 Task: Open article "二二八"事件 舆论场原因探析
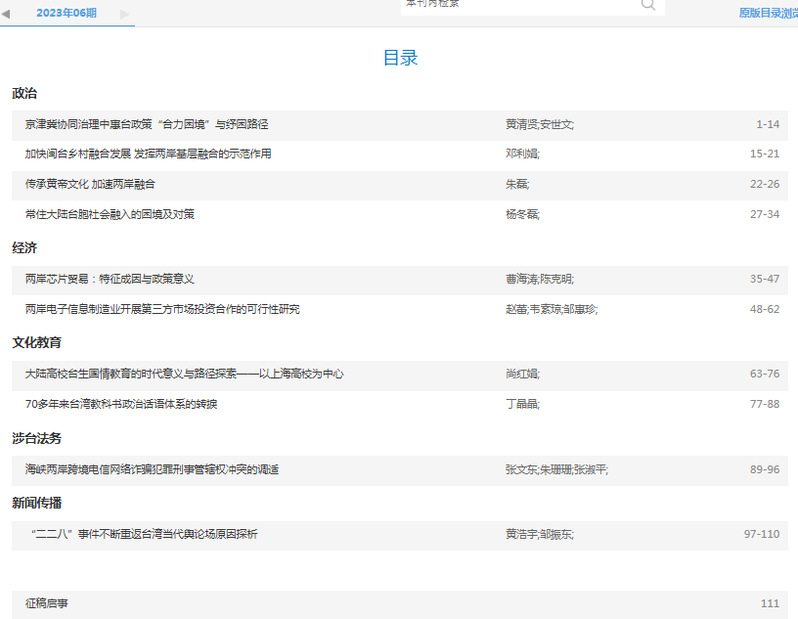coord(144,534)
